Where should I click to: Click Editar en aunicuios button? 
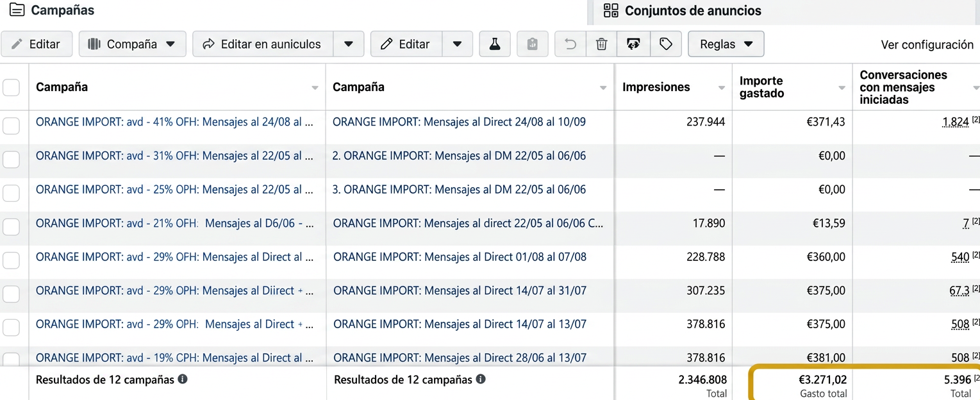pyautogui.click(x=263, y=44)
